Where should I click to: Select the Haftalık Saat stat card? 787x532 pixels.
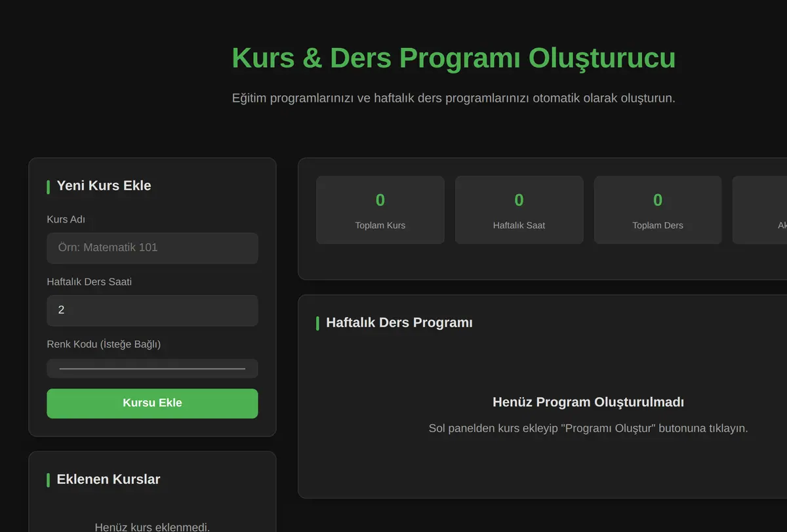click(x=519, y=210)
